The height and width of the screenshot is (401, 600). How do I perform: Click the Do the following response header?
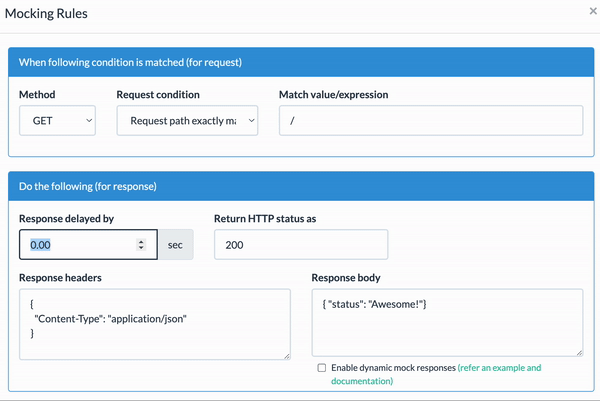301,186
